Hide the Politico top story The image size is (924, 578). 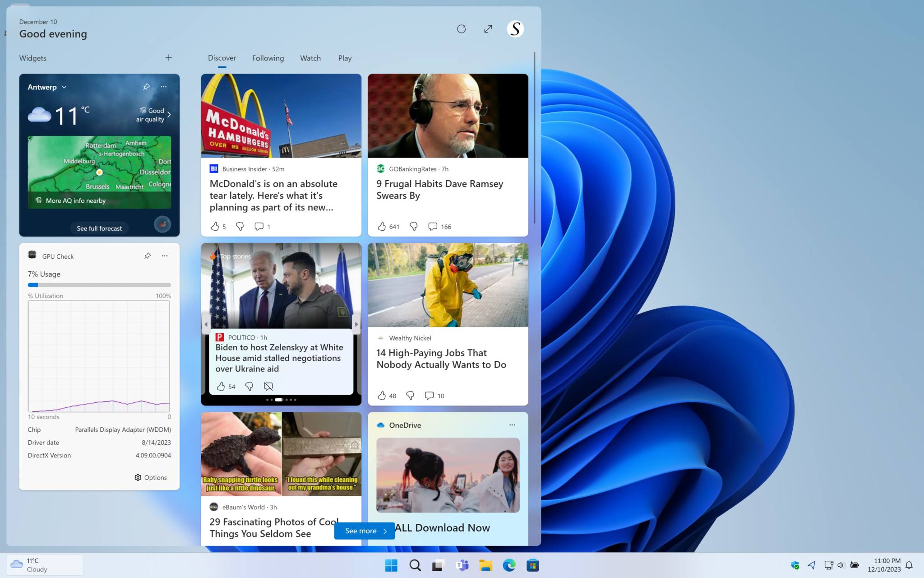[x=268, y=386]
